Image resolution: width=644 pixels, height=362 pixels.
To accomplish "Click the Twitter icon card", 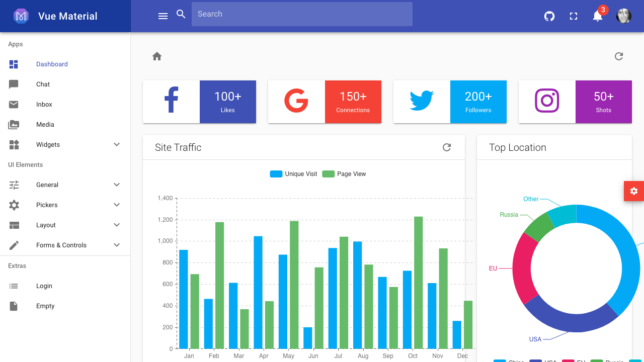I will [x=422, y=101].
